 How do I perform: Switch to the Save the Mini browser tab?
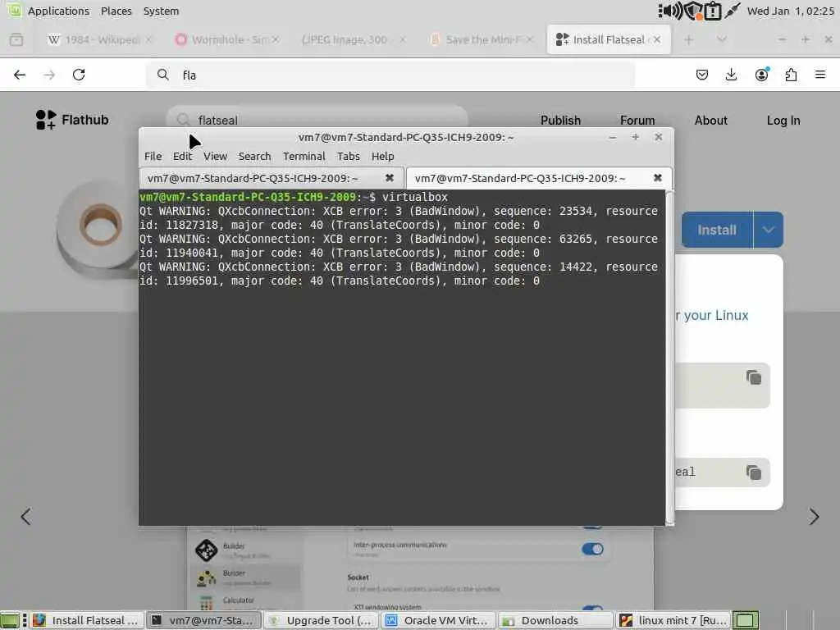click(481, 39)
